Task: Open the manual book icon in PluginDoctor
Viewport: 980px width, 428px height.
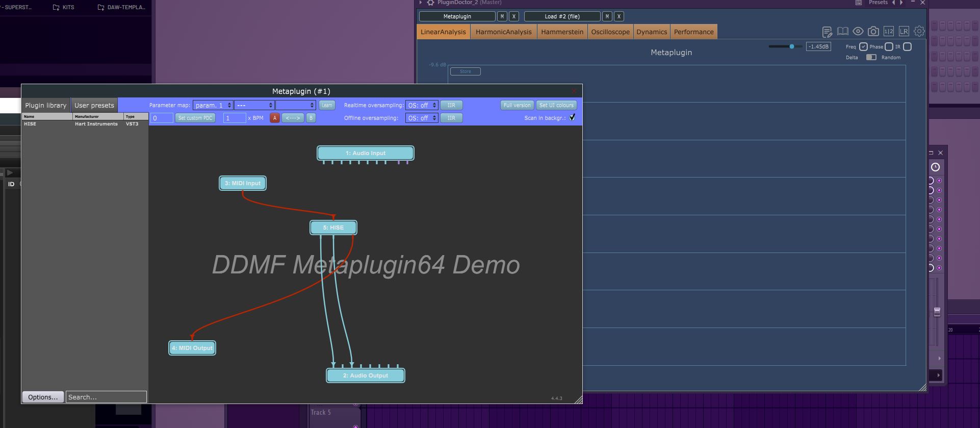Action: pyautogui.click(x=842, y=32)
